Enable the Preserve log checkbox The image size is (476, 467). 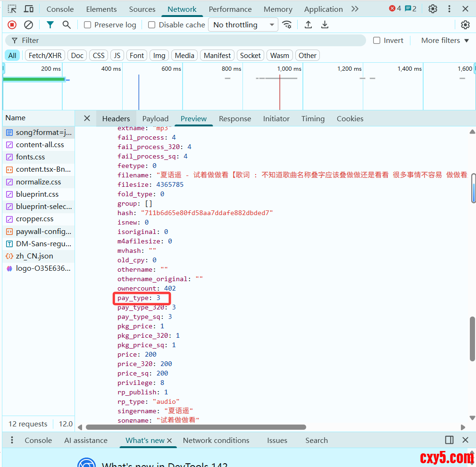point(88,25)
